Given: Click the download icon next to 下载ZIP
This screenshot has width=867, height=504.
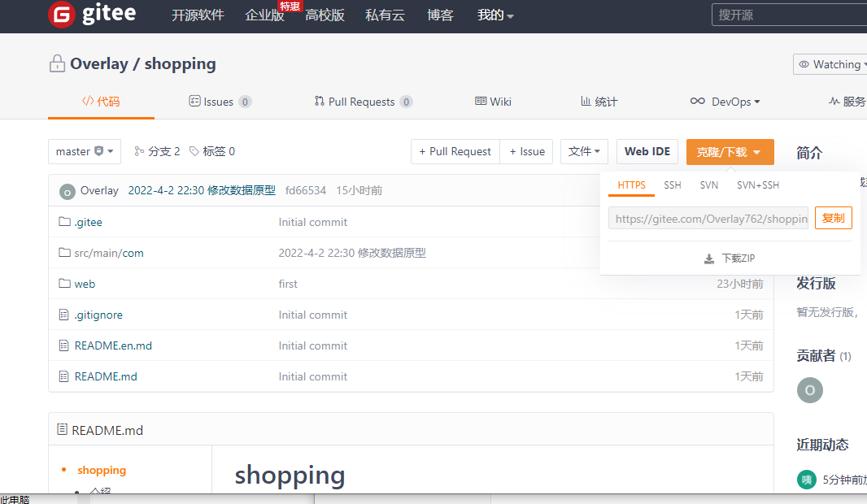Looking at the screenshot, I should pos(709,259).
